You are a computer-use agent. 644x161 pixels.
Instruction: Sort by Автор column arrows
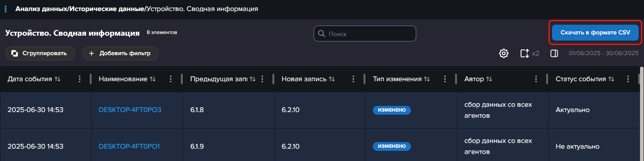coord(489,79)
